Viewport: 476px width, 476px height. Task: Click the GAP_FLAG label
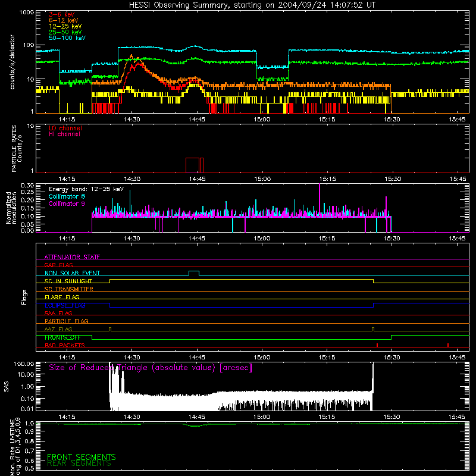pyautogui.click(x=58, y=265)
